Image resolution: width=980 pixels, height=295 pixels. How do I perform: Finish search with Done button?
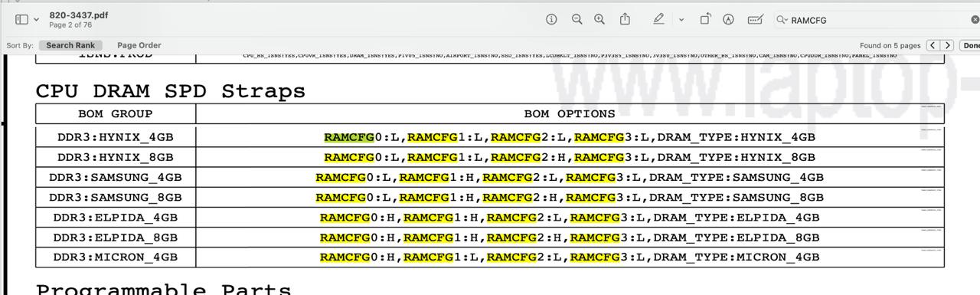pos(970,45)
